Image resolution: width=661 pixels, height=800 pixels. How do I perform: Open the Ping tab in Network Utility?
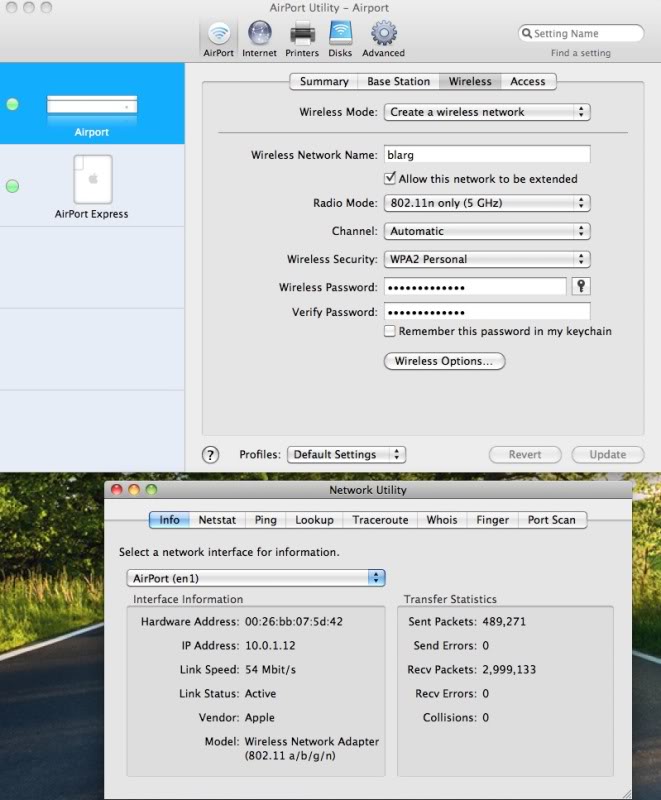point(266,520)
